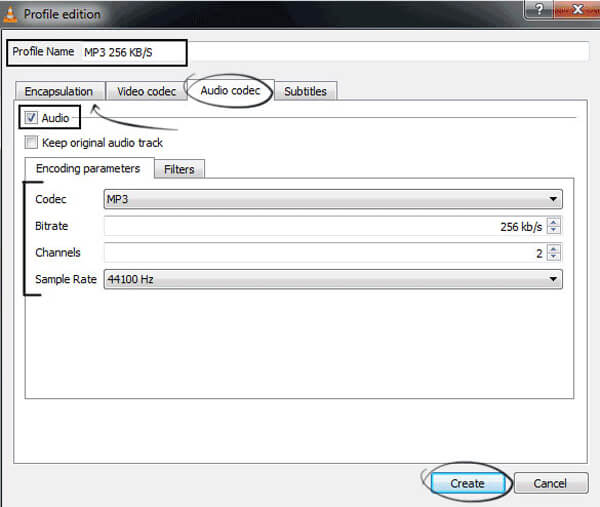Increase Bitrate with the up arrow
Viewport: 600px width, 507px height.
pos(554,222)
